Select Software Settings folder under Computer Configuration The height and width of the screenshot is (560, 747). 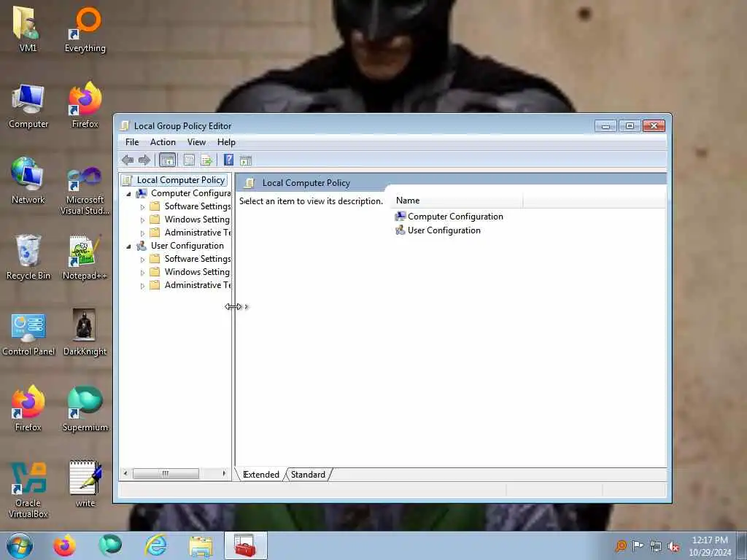click(x=197, y=206)
